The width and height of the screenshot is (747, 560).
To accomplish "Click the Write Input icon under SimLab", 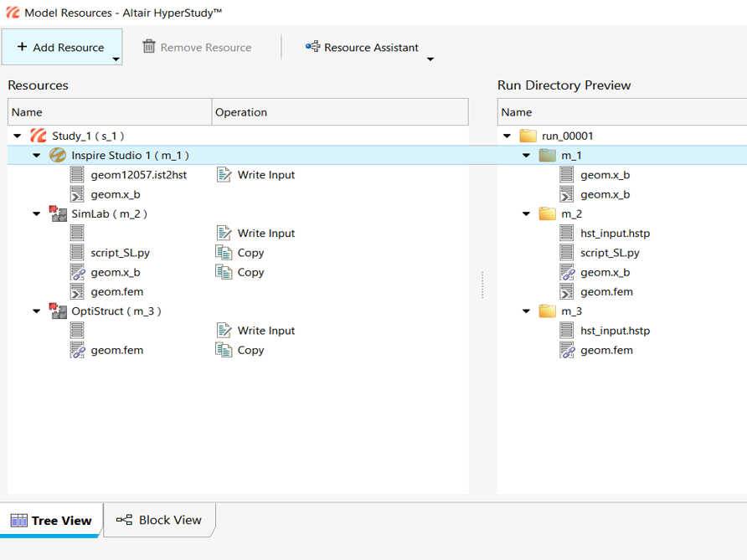I will click(x=224, y=234).
